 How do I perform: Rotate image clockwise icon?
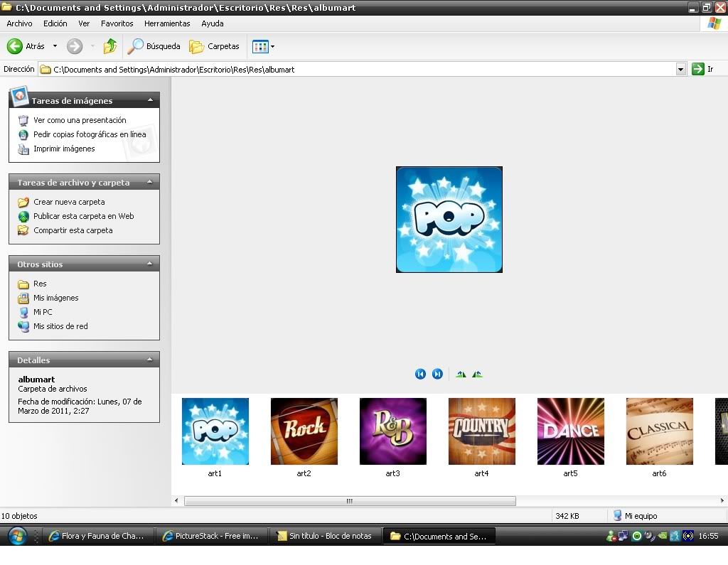[461, 374]
